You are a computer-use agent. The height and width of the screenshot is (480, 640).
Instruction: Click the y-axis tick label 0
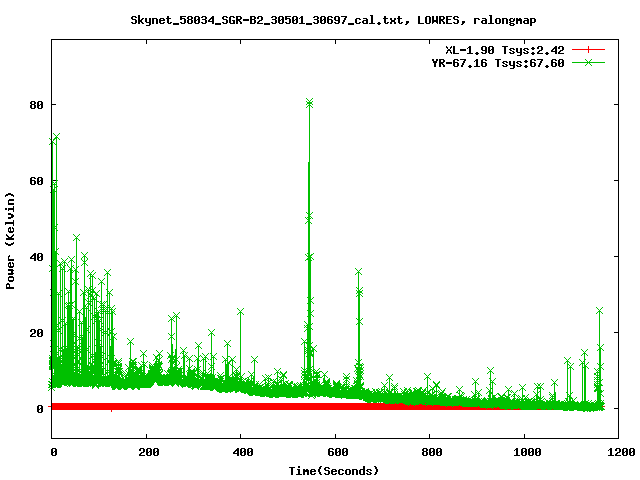[x=40, y=409]
